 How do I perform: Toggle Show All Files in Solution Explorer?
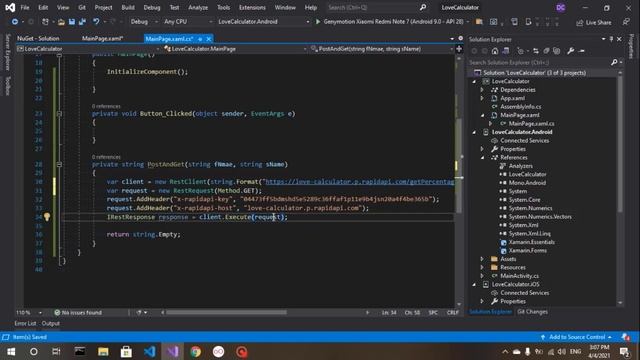click(557, 51)
